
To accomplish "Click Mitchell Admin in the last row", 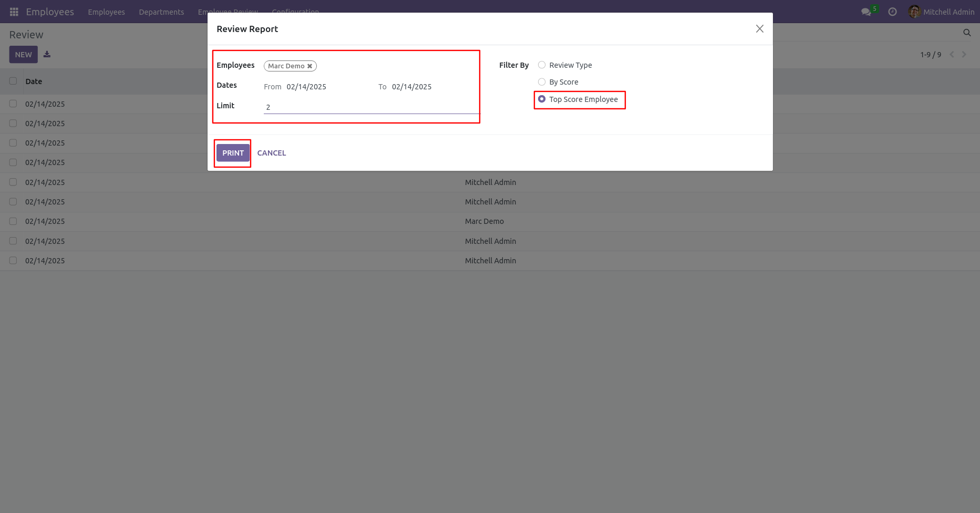I will pyautogui.click(x=490, y=261).
